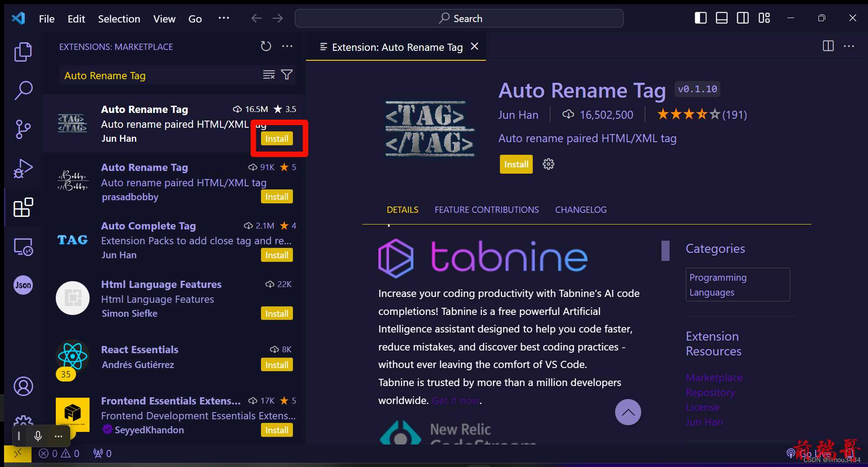Open the Run and Debug view
The width and height of the screenshot is (868, 467).
23,168
